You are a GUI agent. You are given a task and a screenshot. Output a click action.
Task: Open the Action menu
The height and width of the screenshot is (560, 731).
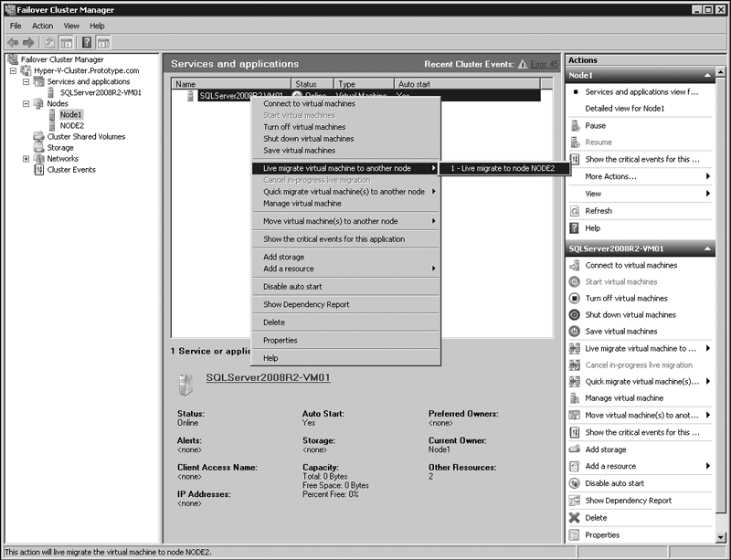[42, 26]
